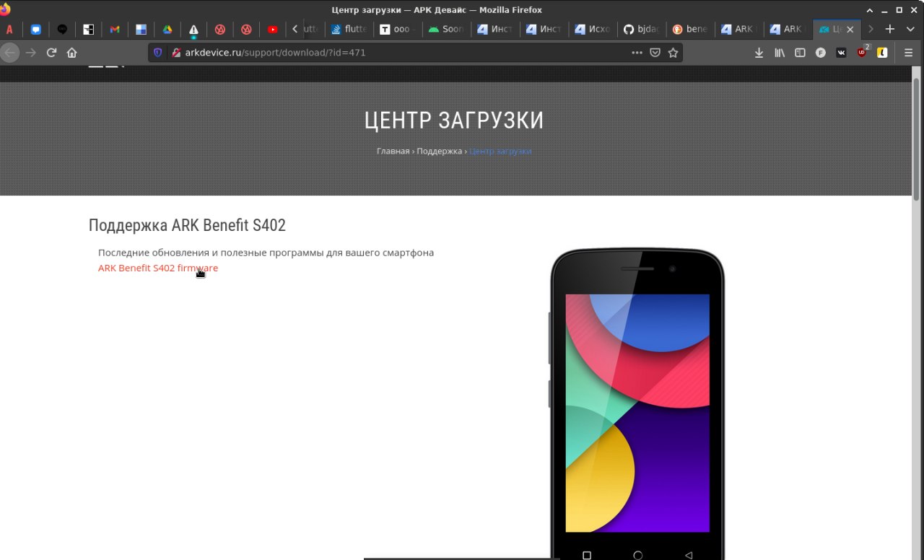Open page actions three-dots menu
This screenshot has height=560, width=924.
[637, 53]
